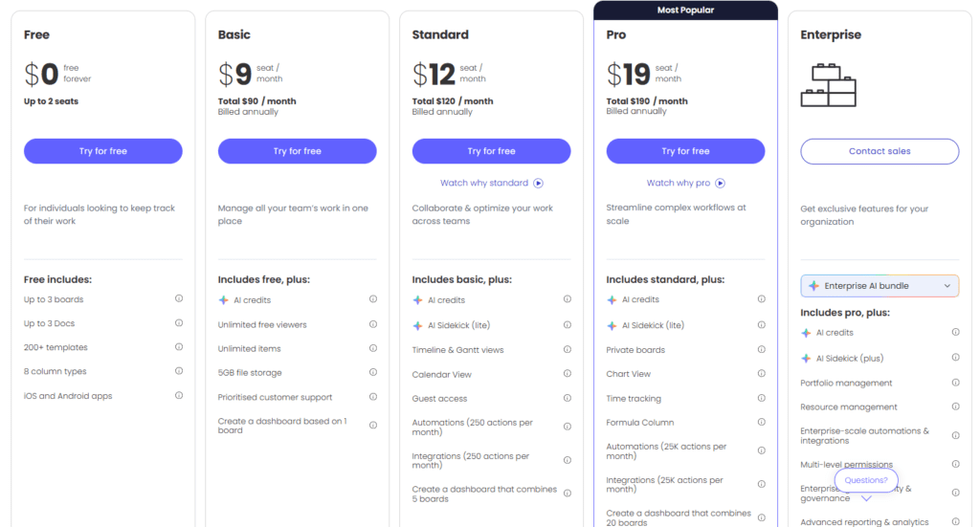Click info icon beside '5GB file storage'
This screenshot has width=980, height=527.
pyautogui.click(x=373, y=372)
